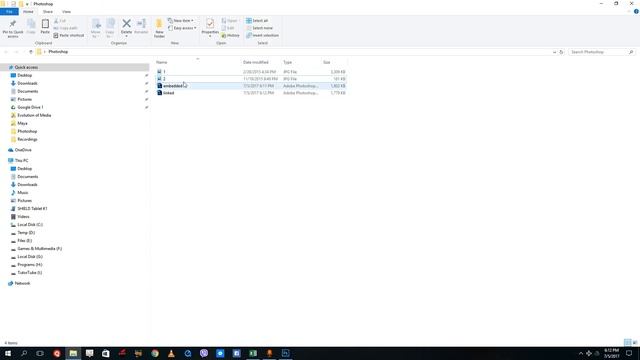Open Google Drive in Quick access

pyautogui.click(x=30, y=107)
